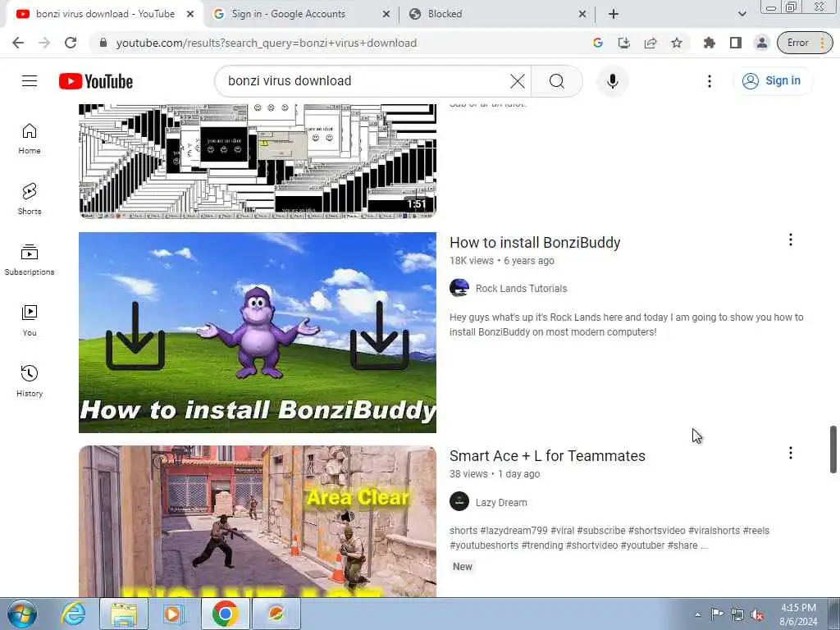Open more options for Smart Ace video

(x=790, y=453)
